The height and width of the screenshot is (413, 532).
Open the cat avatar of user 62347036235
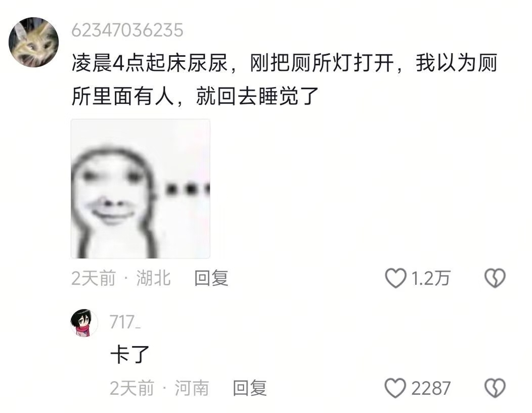(x=33, y=42)
